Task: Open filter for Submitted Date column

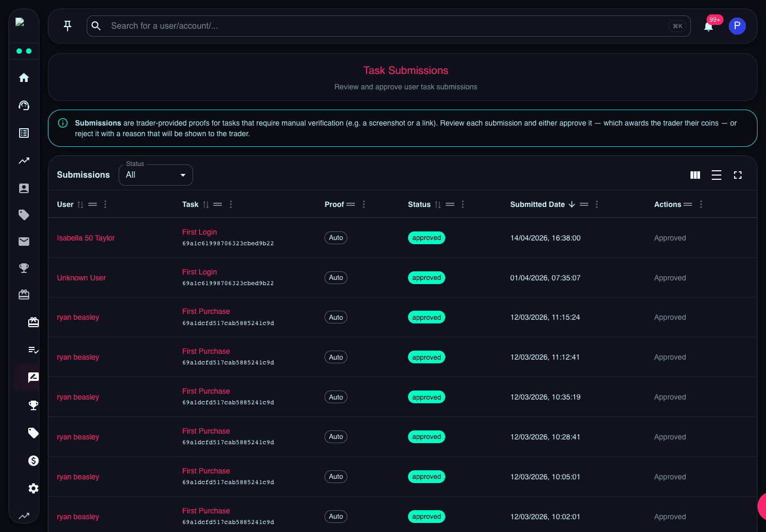Action: tap(584, 204)
